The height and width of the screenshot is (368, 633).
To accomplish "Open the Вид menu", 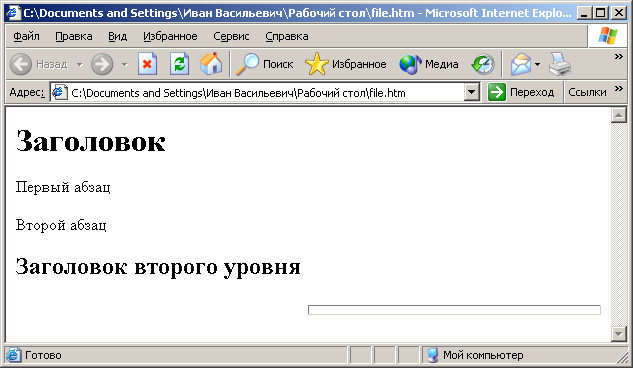I will point(117,36).
